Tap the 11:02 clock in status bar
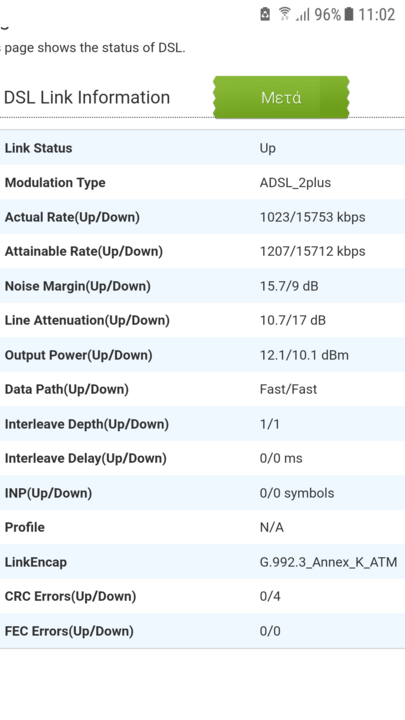This screenshot has width=405, height=720. click(x=377, y=15)
